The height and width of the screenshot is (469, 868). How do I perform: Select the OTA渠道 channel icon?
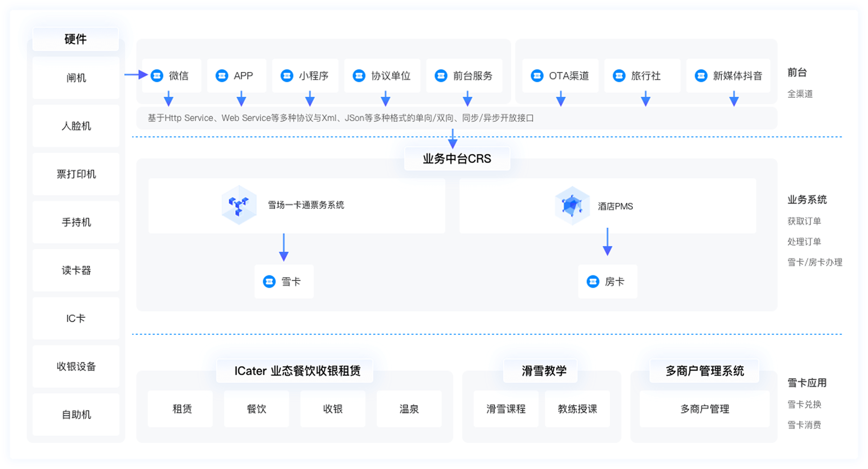coord(537,75)
